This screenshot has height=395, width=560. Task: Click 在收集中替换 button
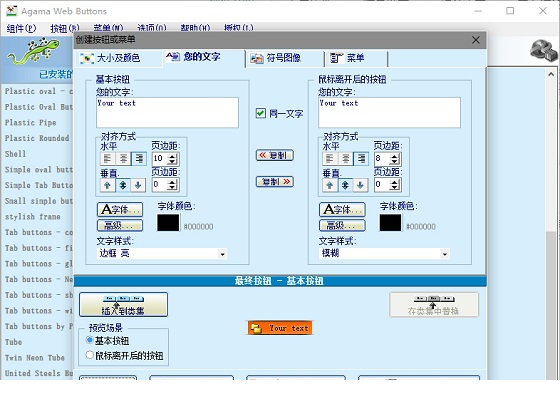tap(434, 304)
